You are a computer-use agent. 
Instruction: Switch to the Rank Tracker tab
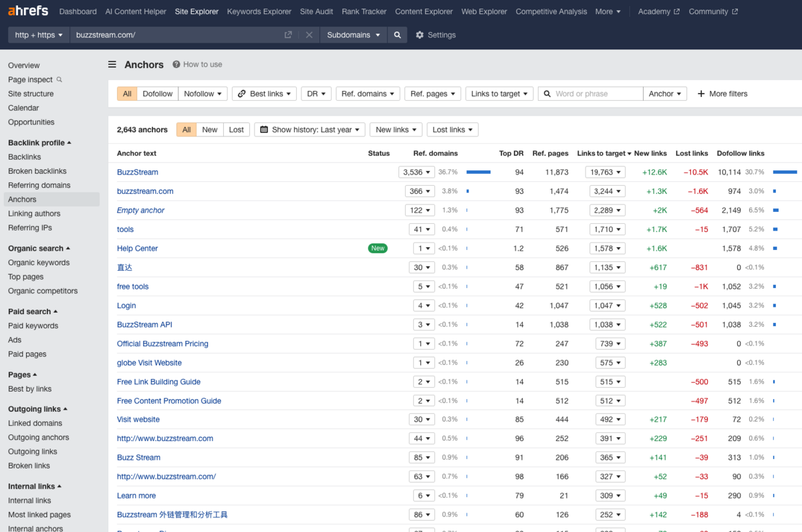[x=364, y=11]
